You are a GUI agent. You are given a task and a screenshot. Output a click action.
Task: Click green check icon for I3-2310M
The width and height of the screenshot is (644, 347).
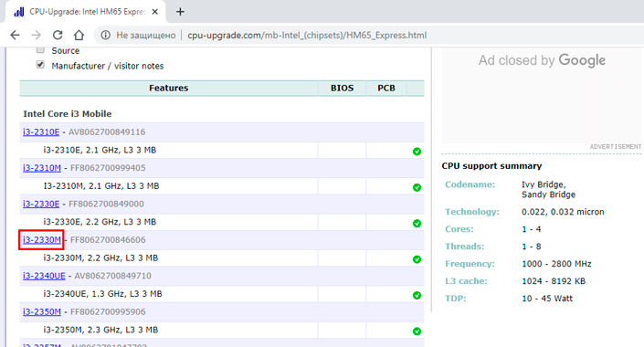pyautogui.click(x=417, y=187)
